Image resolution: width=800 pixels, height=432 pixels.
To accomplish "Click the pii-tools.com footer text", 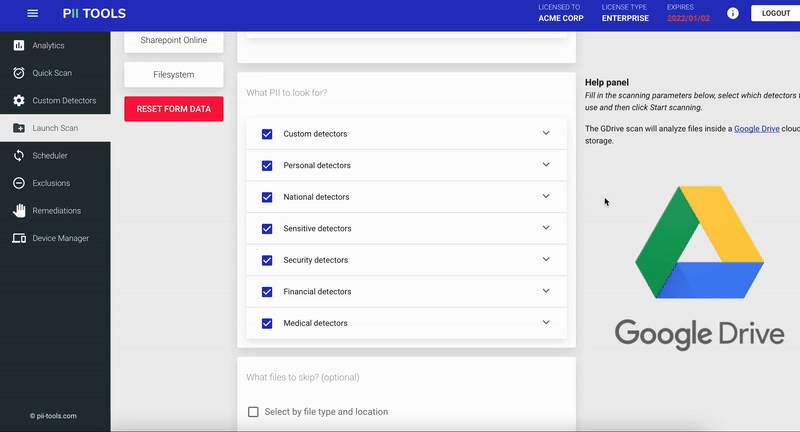I will [x=53, y=416].
